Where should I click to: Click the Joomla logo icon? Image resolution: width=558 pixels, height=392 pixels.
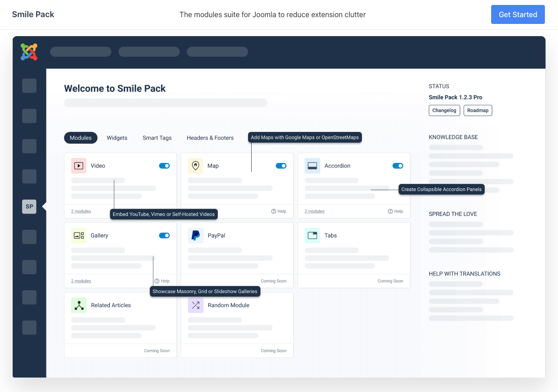pos(29,52)
